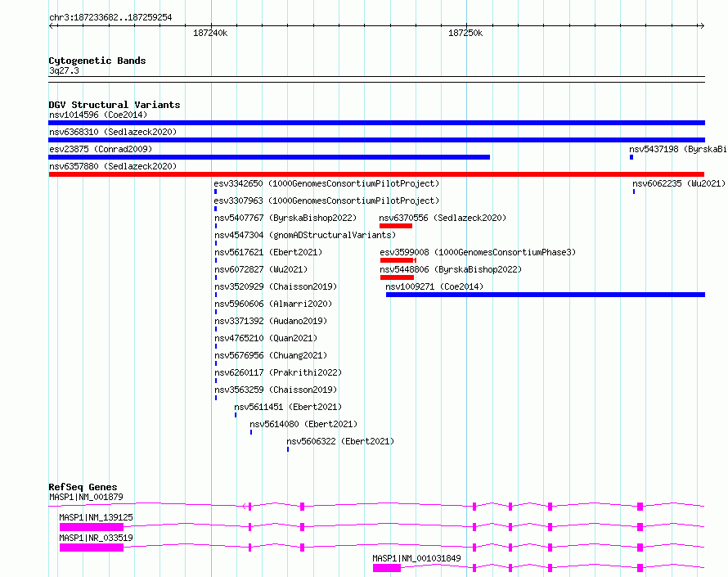
Task: Open variant esv3342650 (1000GenomesConsortiumPilotProject)
Action: tap(326, 183)
